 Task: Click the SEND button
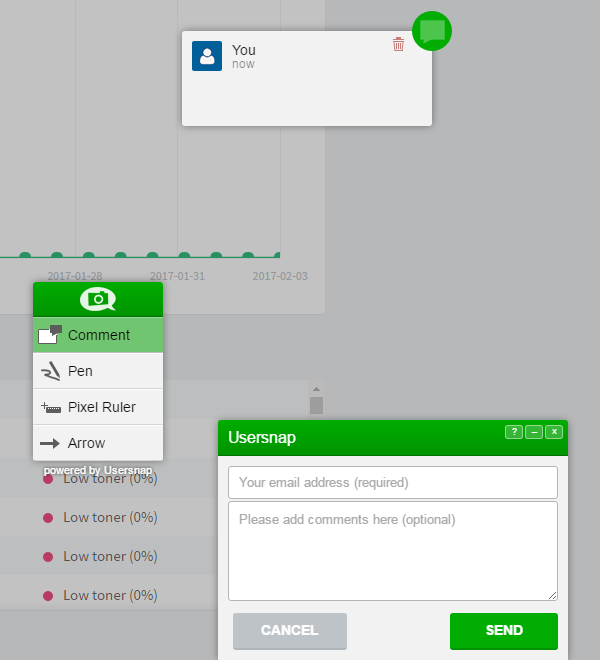[504, 631]
